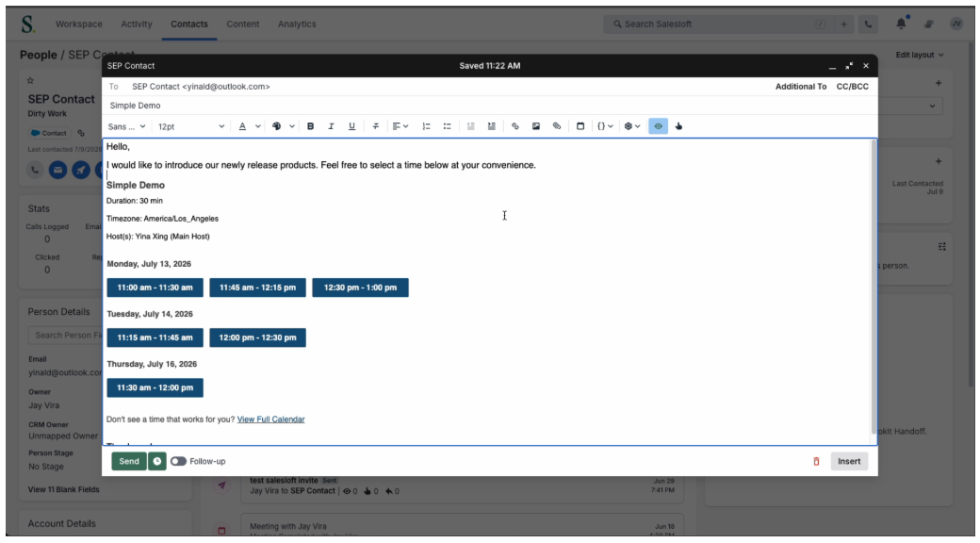Screen dimensions: 980x543
Task: Open the Content tab
Action: [242, 24]
